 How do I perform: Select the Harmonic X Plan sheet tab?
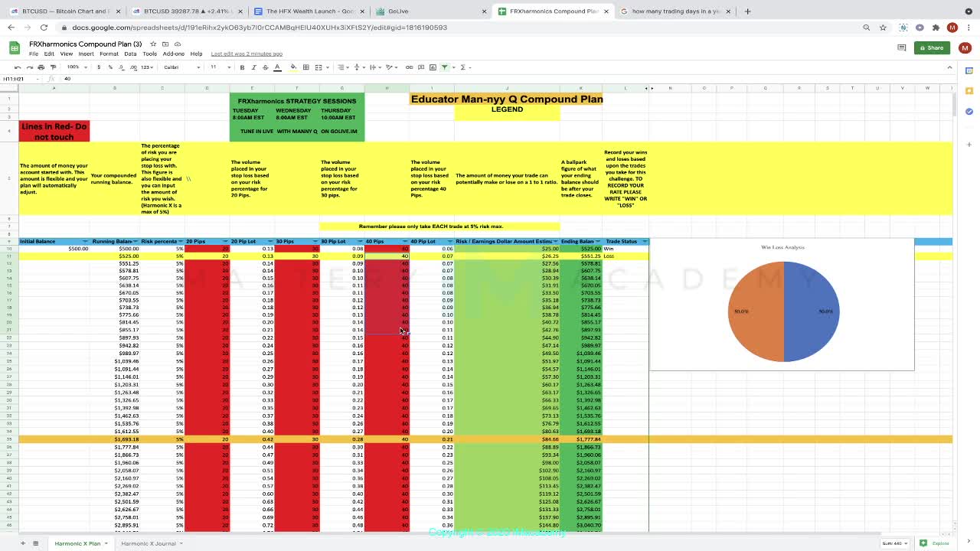[x=80, y=543]
